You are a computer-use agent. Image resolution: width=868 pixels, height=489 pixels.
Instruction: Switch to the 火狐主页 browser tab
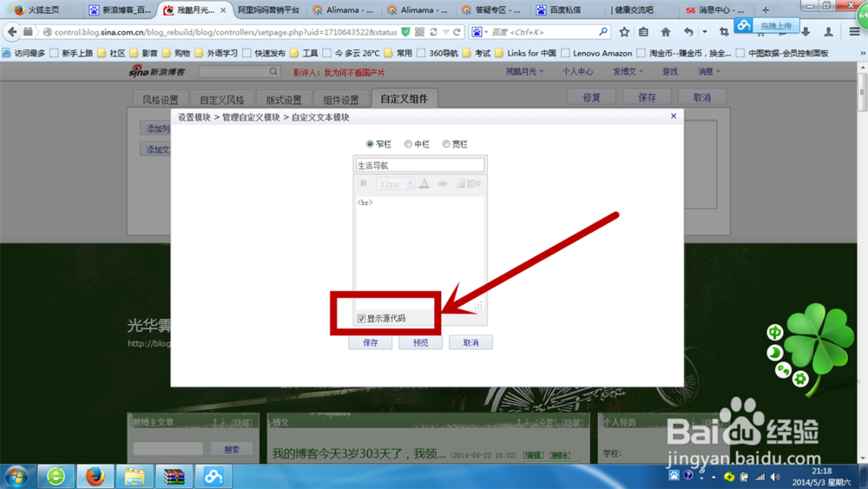[x=43, y=10]
